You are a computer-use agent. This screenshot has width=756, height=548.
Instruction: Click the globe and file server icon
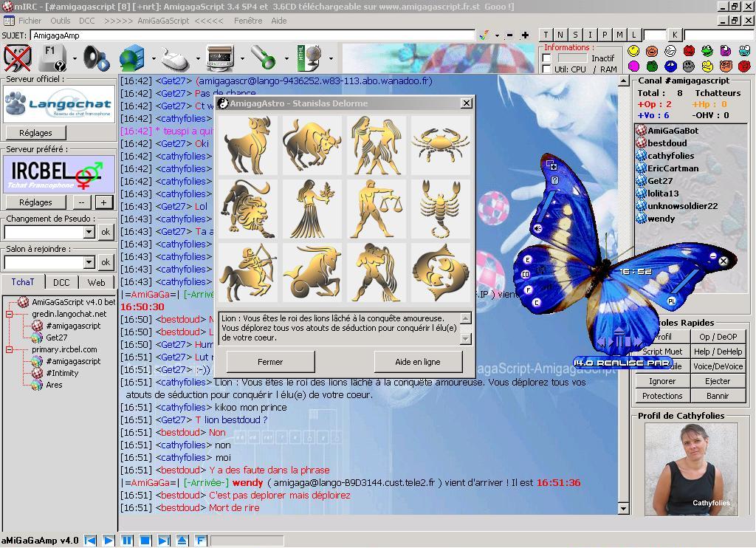click(x=132, y=58)
